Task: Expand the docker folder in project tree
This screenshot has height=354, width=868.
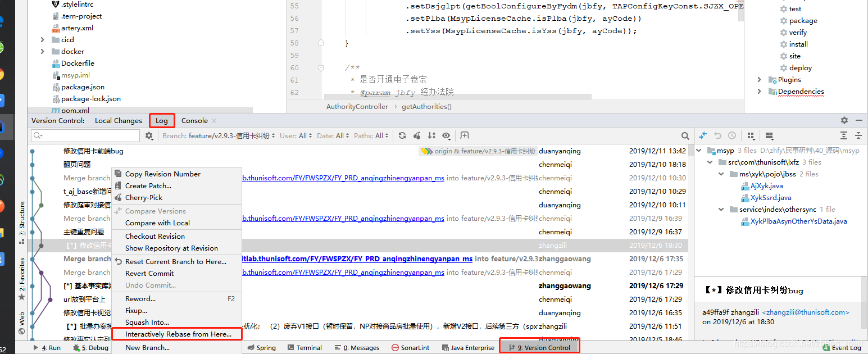Action: click(43, 51)
